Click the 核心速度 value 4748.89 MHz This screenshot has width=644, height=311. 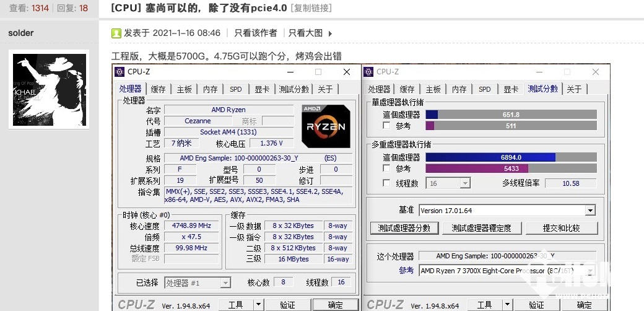click(x=191, y=226)
